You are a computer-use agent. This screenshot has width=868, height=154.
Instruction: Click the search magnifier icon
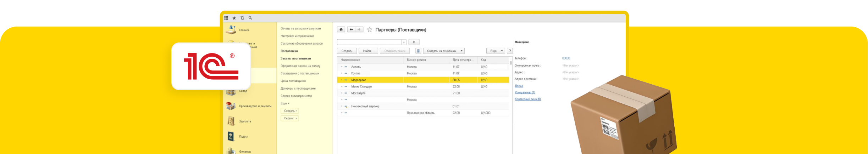tap(250, 18)
